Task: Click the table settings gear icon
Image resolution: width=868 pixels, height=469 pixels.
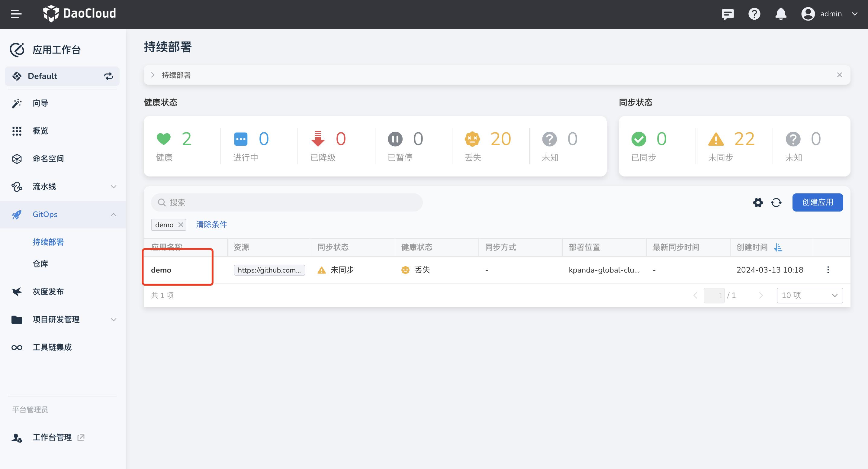Action: (x=758, y=202)
